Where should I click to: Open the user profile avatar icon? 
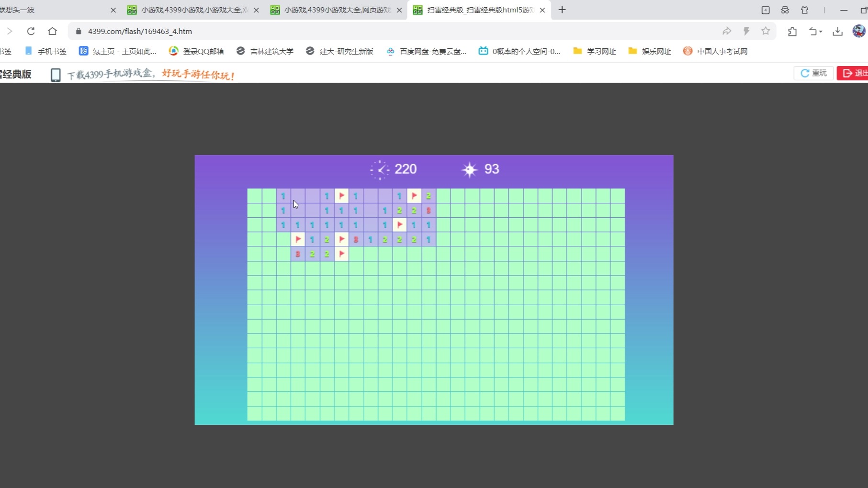click(x=859, y=31)
